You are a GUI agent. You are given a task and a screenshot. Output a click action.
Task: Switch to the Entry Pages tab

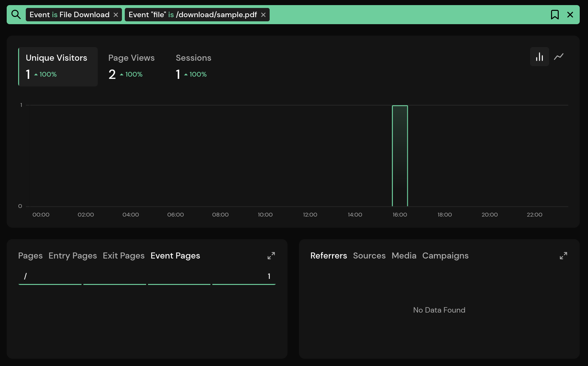pyautogui.click(x=73, y=256)
